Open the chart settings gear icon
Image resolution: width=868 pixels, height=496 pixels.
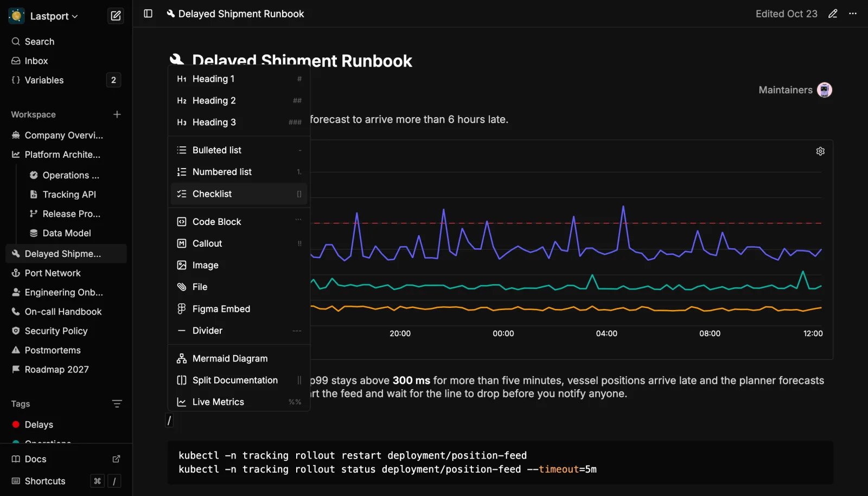click(x=820, y=151)
